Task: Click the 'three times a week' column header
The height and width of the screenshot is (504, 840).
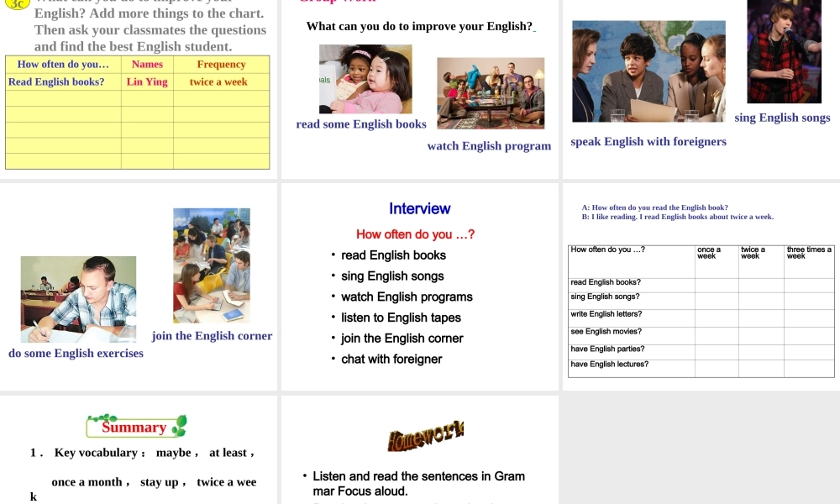Action: (809, 261)
